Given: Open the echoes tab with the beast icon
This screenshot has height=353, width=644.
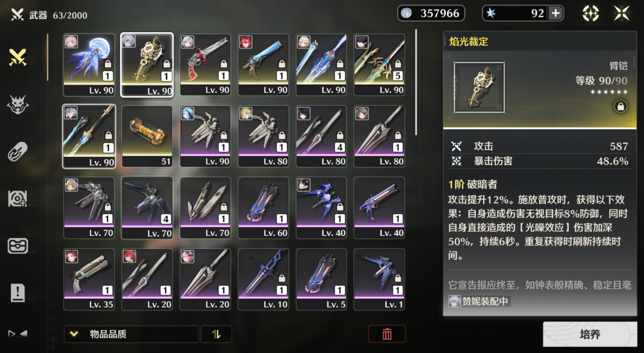Looking at the screenshot, I should coord(18,105).
